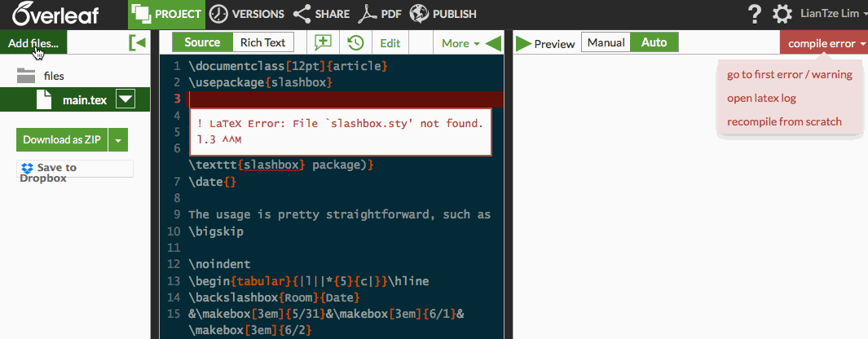Collapse the file list sidebar panel
868x339 pixels.
pos(138,43)
